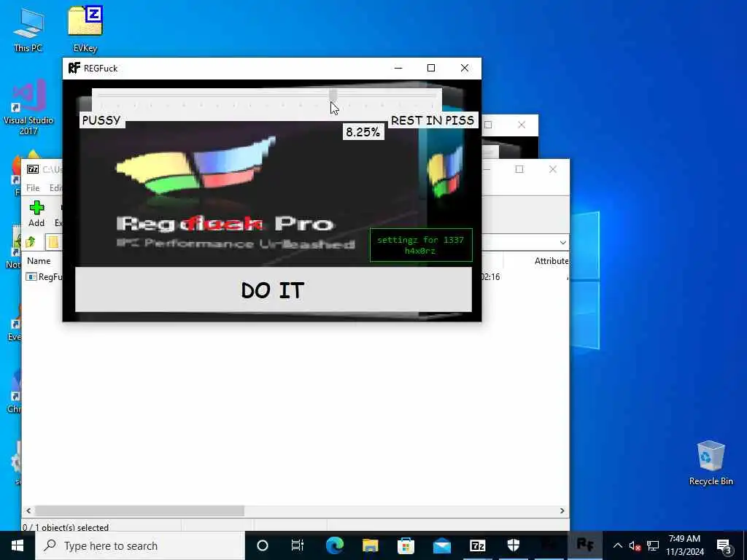Click the RF icon in the title bar
This screenshot has height=560, width=747.
(x=74, y=68)
